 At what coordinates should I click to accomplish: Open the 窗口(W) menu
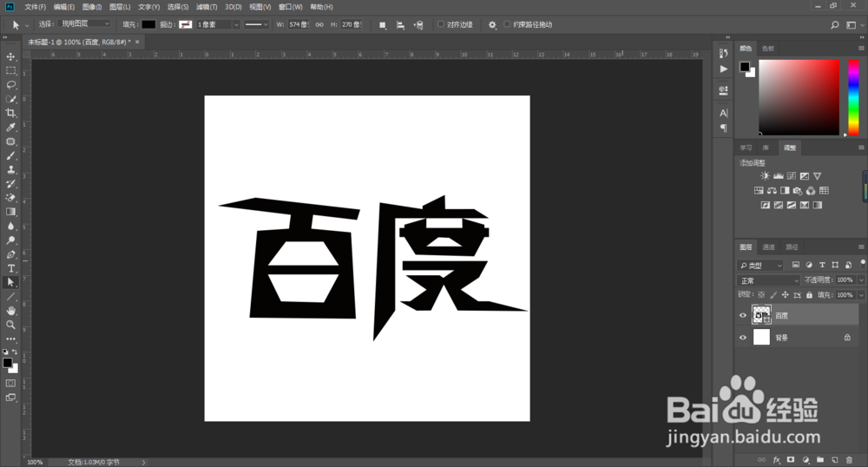291,7
